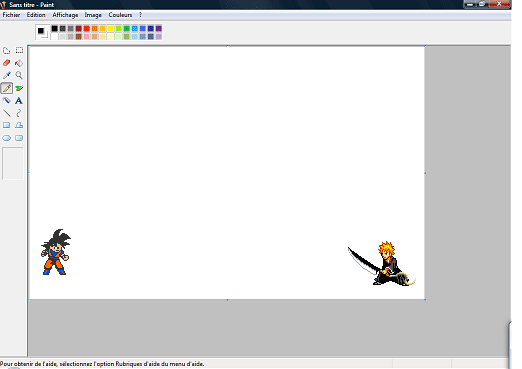
Task: Pick the red color swatch
Action: [87, 29]
